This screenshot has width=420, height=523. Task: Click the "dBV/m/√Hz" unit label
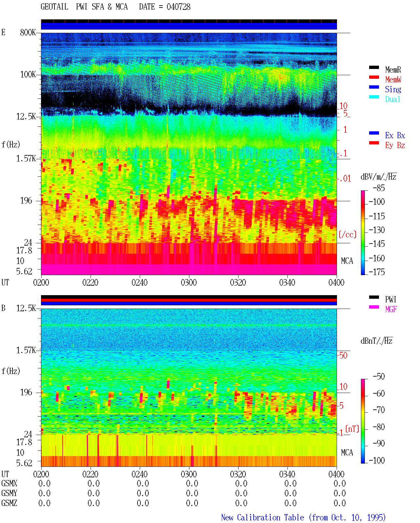[379, 177]
